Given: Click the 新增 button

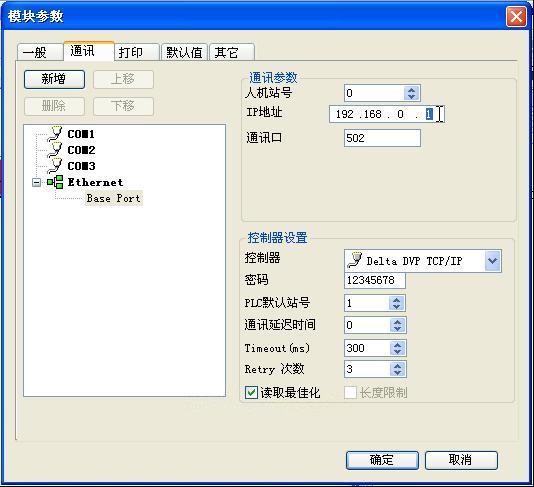Looking at the screenshot, I should (x=54, y=79).
